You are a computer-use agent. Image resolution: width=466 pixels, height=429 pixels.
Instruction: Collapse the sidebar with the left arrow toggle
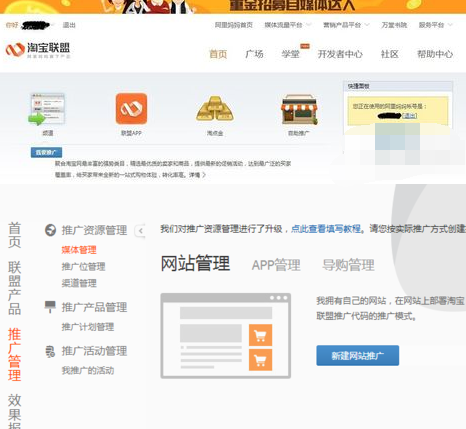pyautogui.click(x=140, y=231)
